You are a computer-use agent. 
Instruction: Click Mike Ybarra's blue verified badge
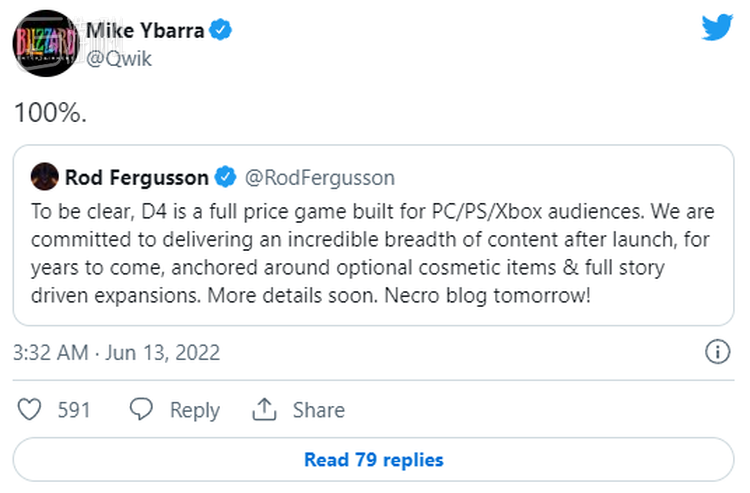coord(222,30)
